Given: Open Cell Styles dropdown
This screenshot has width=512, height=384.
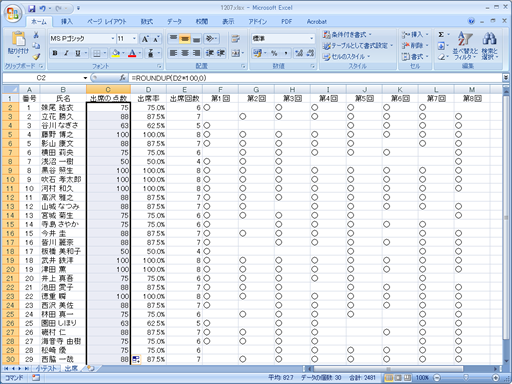Looking at the screenshot, I should (346, 57).
